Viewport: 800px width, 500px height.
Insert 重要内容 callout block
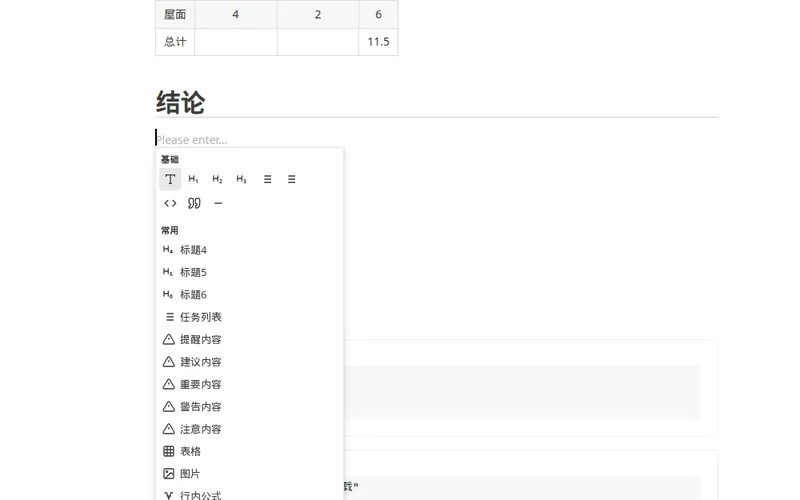[249, 384]
